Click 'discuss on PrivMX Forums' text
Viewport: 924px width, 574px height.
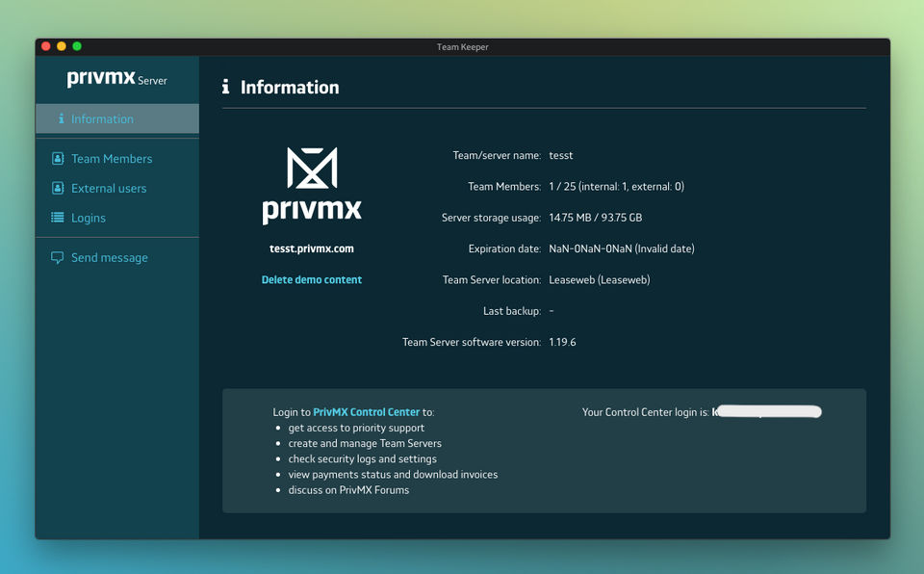click(x=348, y=489)
